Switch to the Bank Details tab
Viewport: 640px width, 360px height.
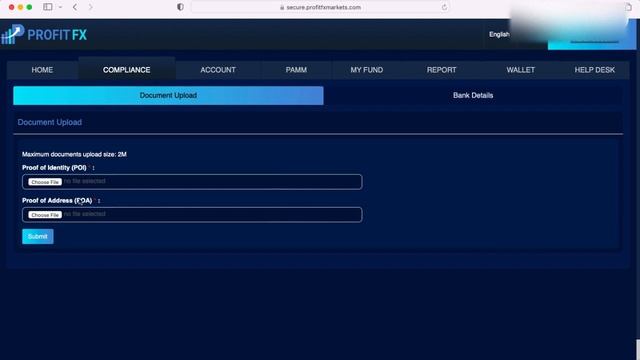click(x=473, y=96)
